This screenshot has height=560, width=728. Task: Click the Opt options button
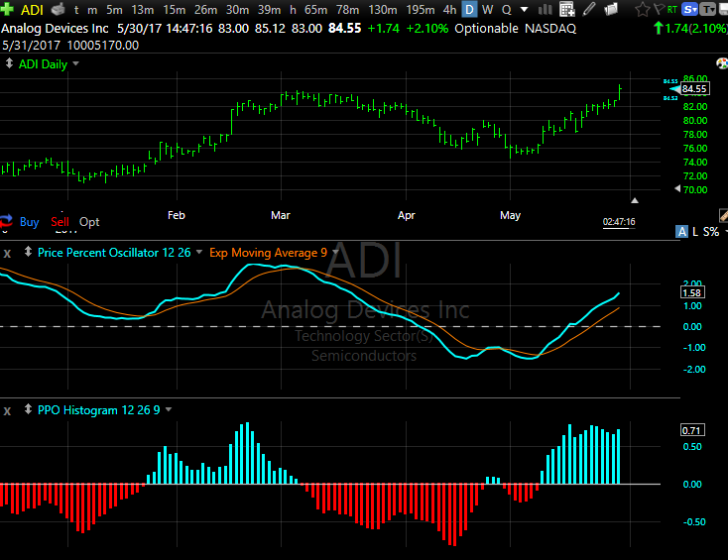click(89, 222)
